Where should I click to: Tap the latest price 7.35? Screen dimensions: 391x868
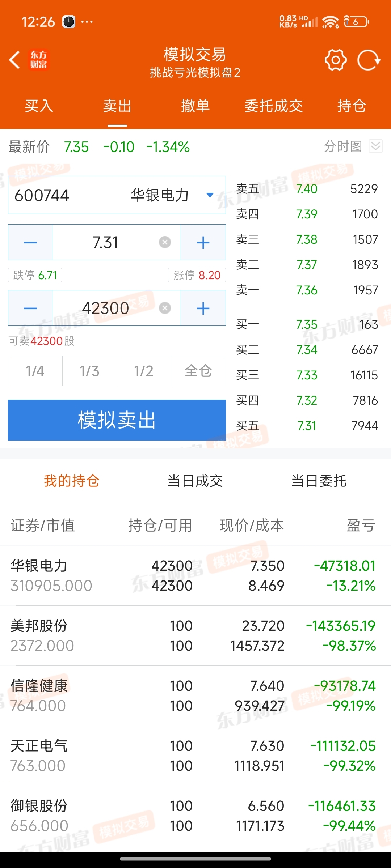76,147
